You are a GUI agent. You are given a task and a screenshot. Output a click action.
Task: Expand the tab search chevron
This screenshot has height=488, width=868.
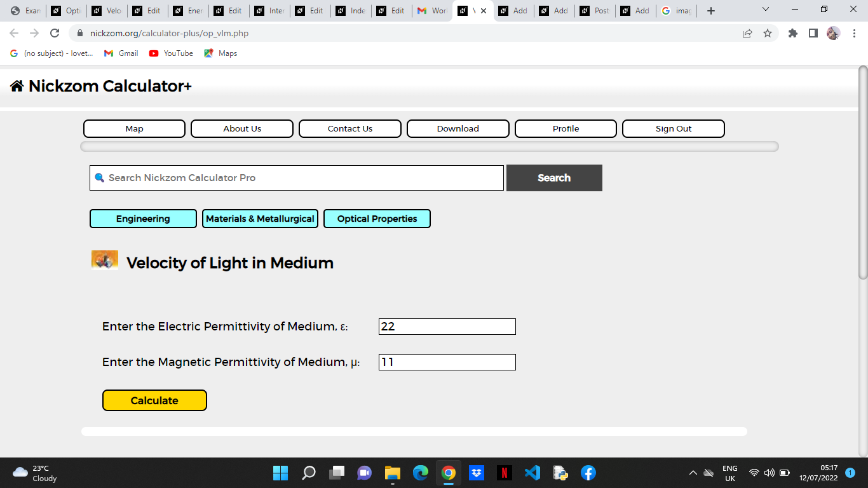[x=765, y=10]
